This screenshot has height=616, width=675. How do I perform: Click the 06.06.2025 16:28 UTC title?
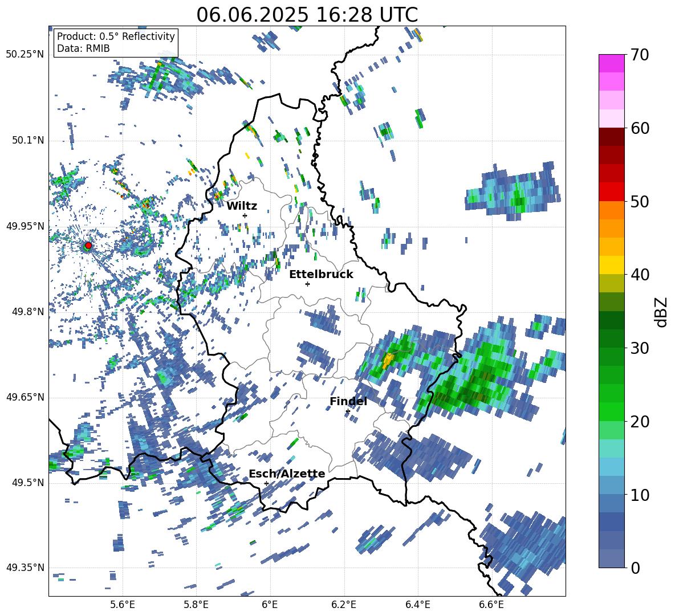click(307, 15)
